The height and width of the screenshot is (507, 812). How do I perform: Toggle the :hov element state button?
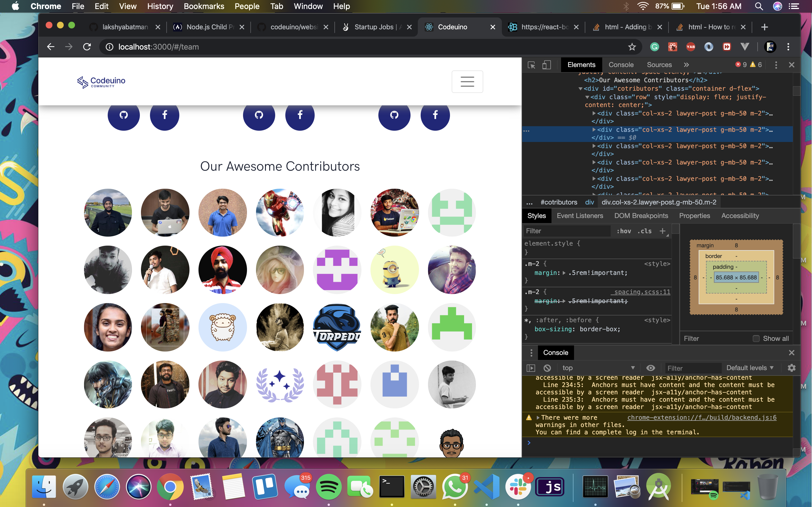coord(624,231)
